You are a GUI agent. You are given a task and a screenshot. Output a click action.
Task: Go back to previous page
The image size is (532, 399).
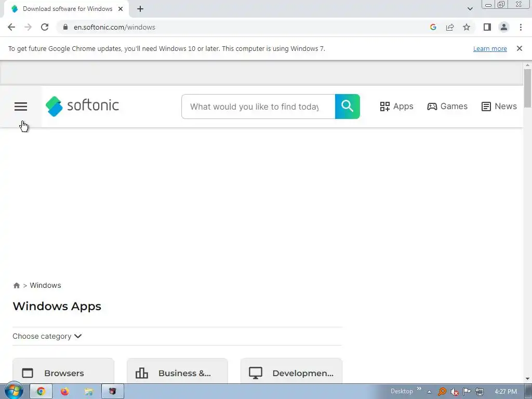point(11,27)
